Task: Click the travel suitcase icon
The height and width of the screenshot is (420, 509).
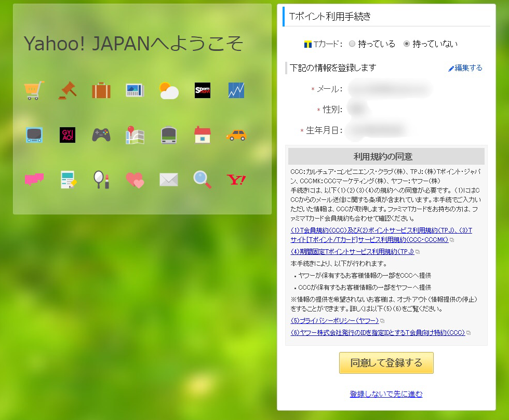Action: click(x=101, y=90)
